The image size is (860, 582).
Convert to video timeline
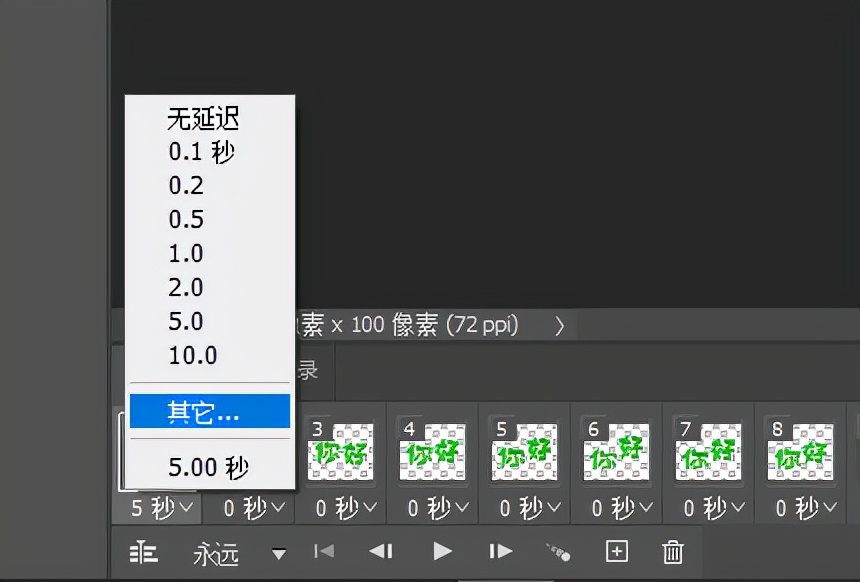click(x=144, y=552)
